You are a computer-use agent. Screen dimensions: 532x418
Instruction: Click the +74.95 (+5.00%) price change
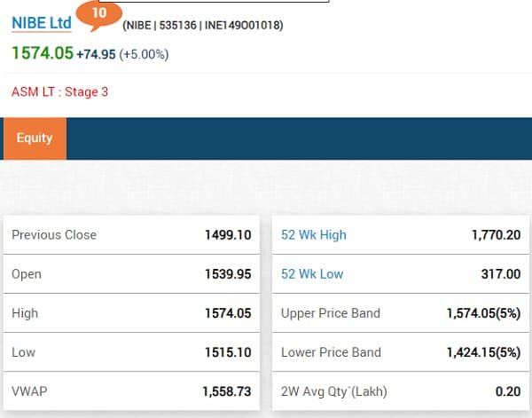pos(122,54)
